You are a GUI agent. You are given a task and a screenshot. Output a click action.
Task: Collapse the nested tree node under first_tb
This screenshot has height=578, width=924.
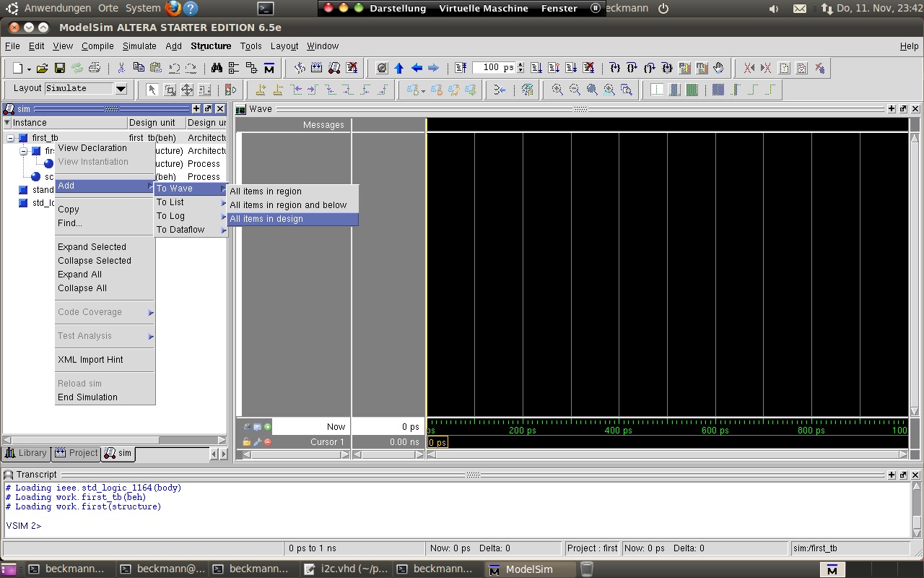[24, 151]
